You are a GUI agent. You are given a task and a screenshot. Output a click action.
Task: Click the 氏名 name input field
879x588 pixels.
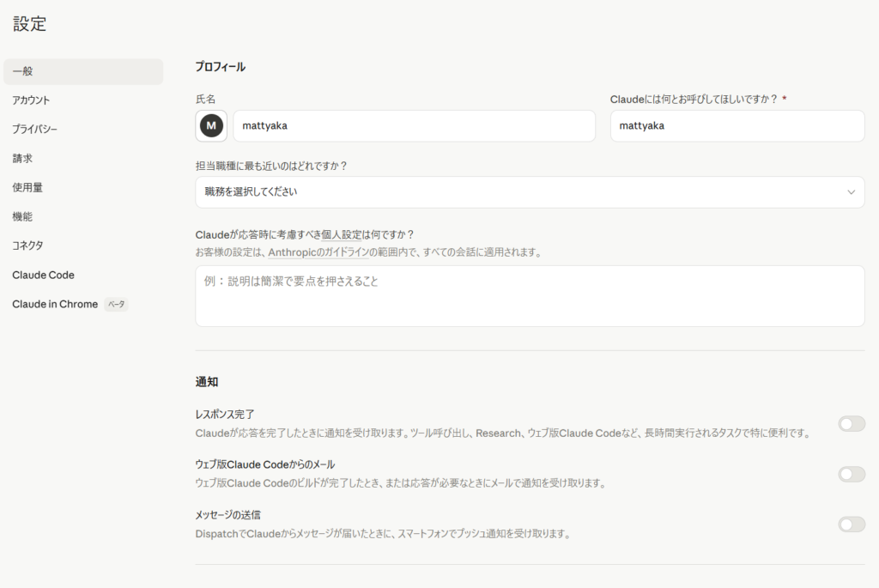(x=414, y=125)
